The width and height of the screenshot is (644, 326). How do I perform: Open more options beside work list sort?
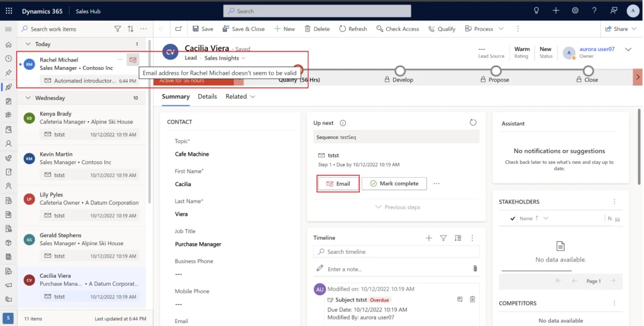(x=143, y=29)
